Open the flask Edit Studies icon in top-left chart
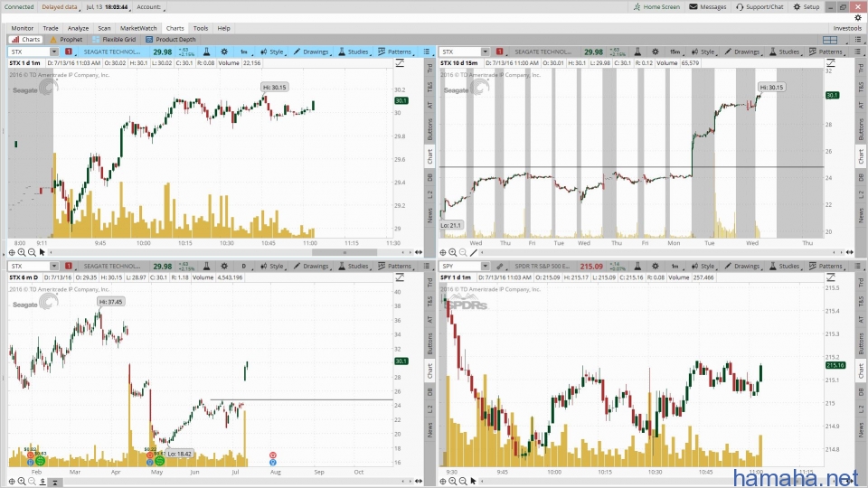Image resolution: width=868 pixels, height=488 pixels. pyautogui.click(x=206, y=52)
